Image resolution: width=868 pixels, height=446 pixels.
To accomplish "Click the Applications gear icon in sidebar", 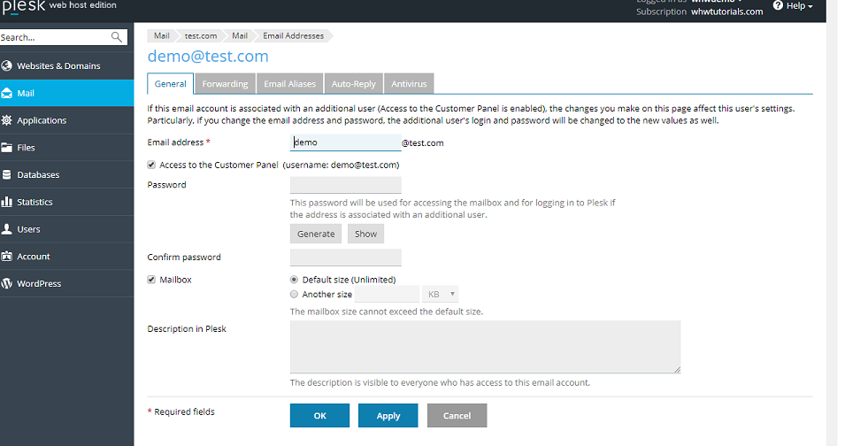I will click(x=8, y=120).
